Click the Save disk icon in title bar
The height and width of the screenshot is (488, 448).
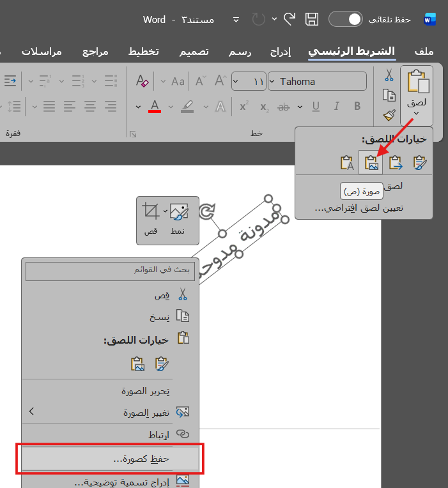coord(311,19)
